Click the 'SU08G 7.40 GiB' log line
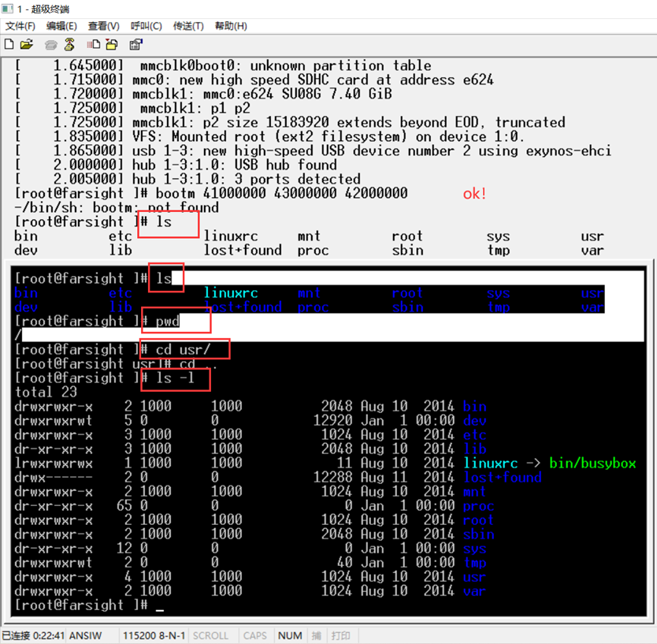The width and height of the screenshot is (657, 644). 203,94
